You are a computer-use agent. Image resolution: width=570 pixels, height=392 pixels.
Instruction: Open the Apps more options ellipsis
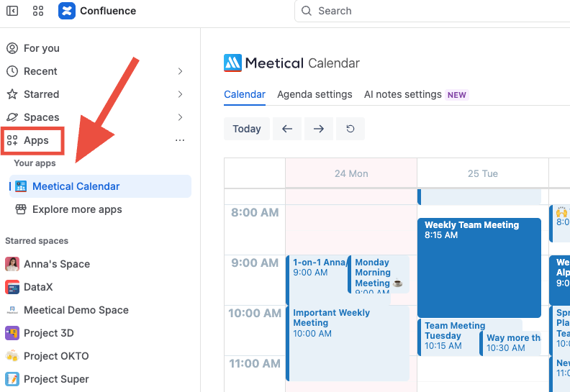pos(180,140)
